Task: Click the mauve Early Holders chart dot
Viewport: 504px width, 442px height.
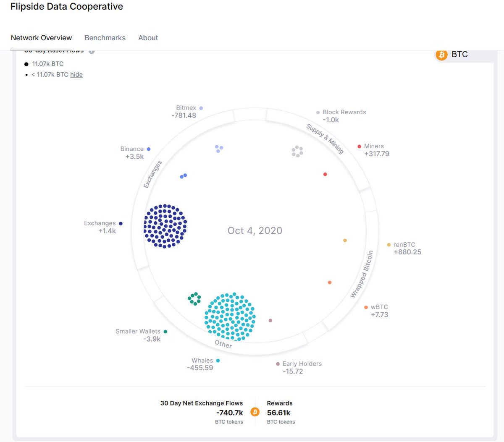Action: pyautogui.click(x=270, y=321)
